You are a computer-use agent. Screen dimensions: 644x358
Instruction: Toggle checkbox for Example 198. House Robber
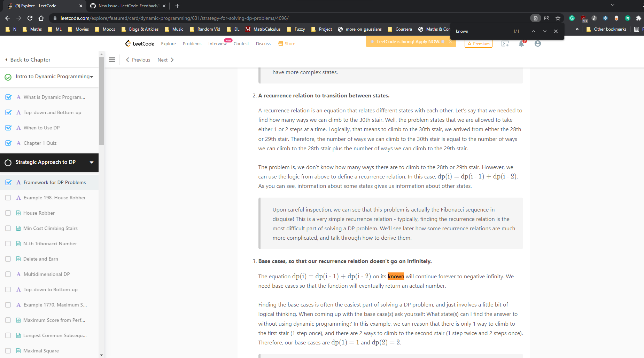8,198
